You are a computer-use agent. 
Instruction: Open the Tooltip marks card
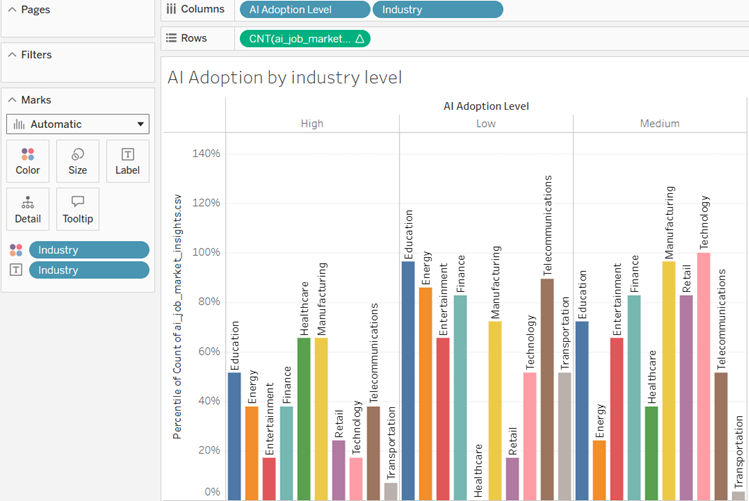[x=77, y=208]
